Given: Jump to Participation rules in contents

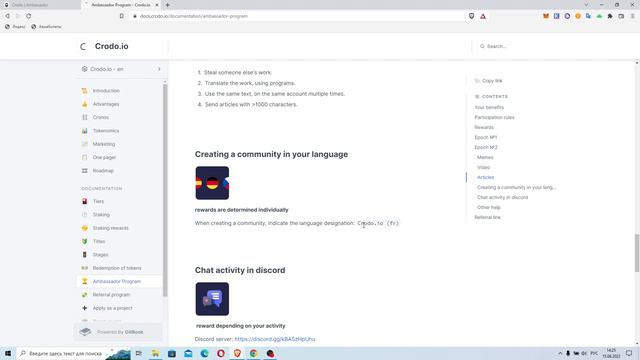Looking at the screenshot, I should coord(494,118).
